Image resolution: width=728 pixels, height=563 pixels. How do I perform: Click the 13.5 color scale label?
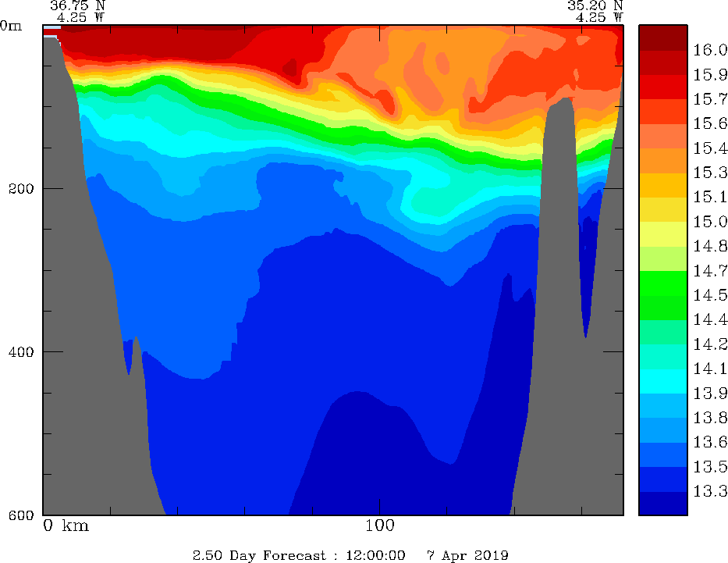click(x=710, y=466)
